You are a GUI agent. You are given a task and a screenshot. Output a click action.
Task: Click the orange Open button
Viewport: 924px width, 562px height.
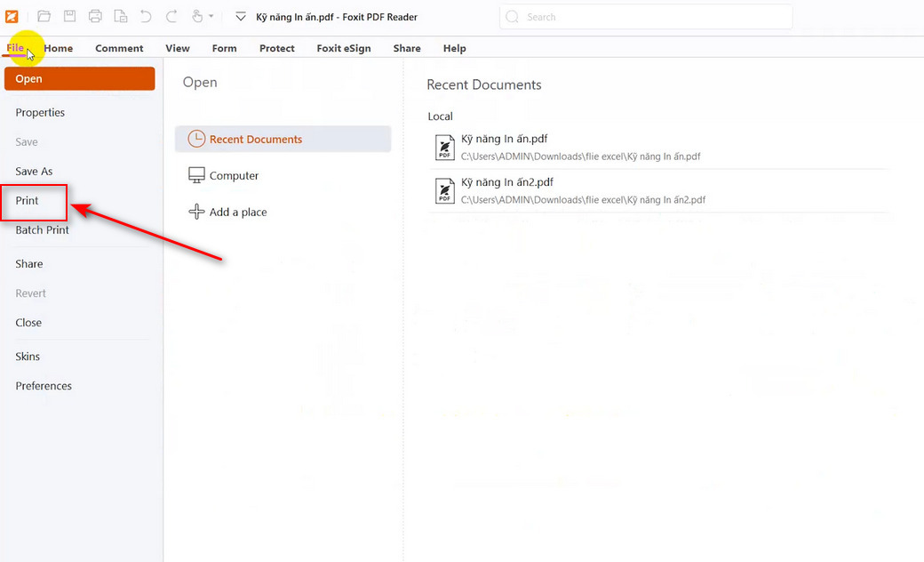tap(80, 79)
